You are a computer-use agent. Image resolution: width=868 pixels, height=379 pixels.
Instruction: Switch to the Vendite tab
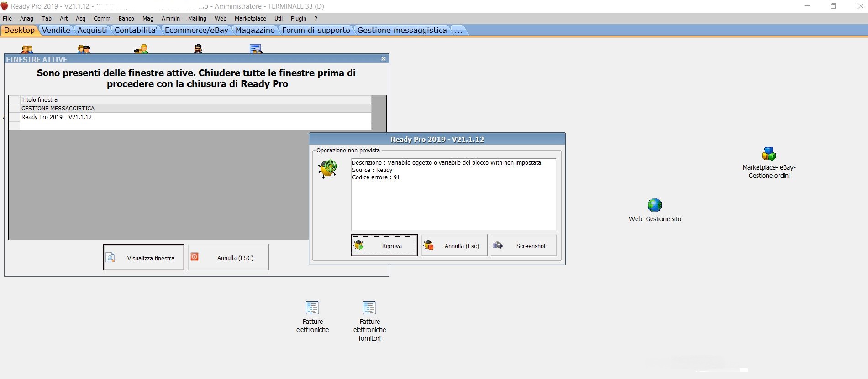tap(56, 30)
